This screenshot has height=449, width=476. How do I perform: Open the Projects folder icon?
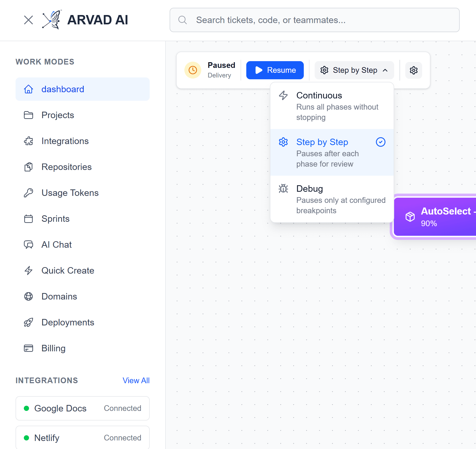click(28, 115)
